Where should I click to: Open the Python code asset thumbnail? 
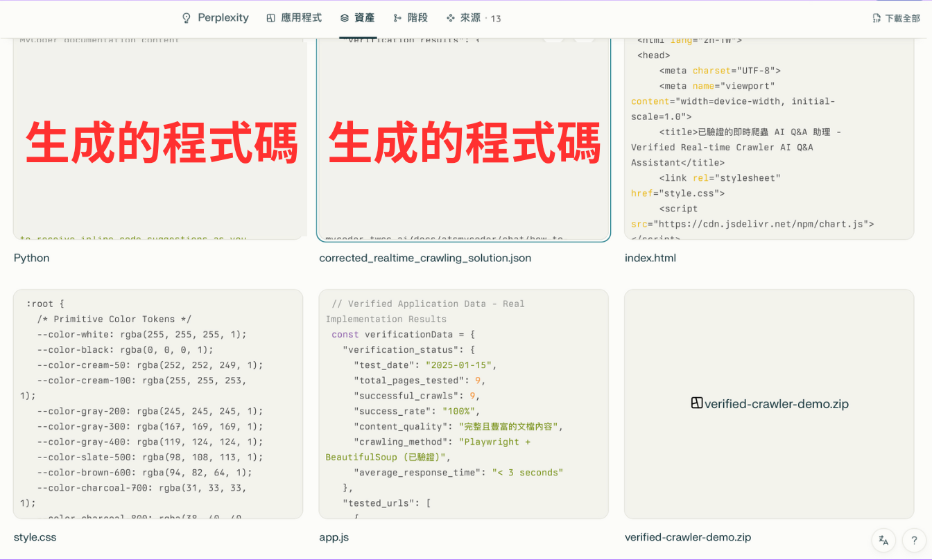tap(158, 139)
